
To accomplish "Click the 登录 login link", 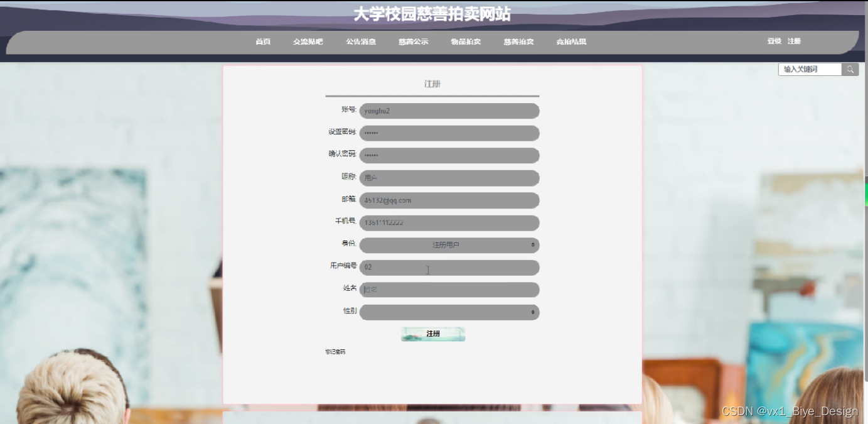I will [774, 41].
